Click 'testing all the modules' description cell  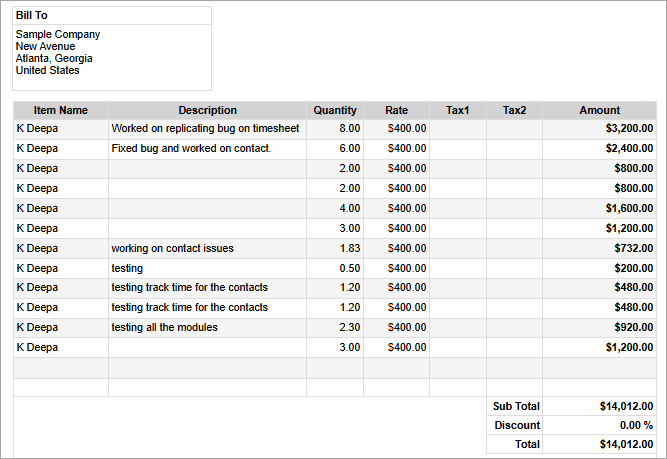click(164, 327)
